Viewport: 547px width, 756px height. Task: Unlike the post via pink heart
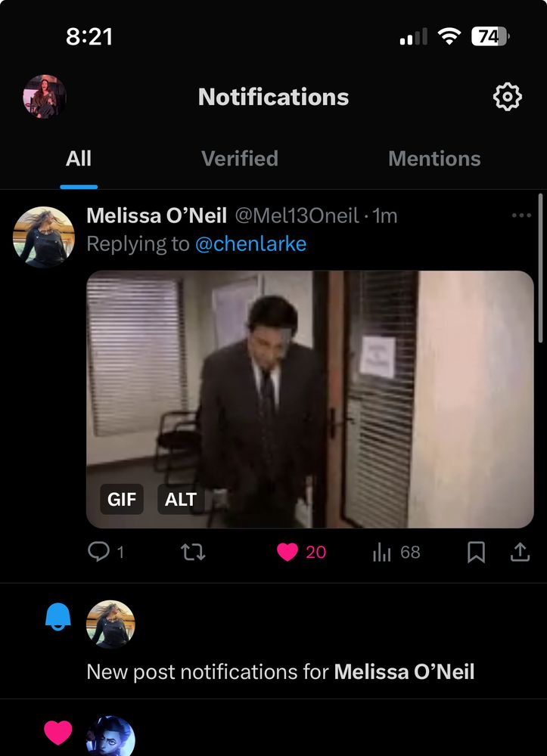[287, 552]
